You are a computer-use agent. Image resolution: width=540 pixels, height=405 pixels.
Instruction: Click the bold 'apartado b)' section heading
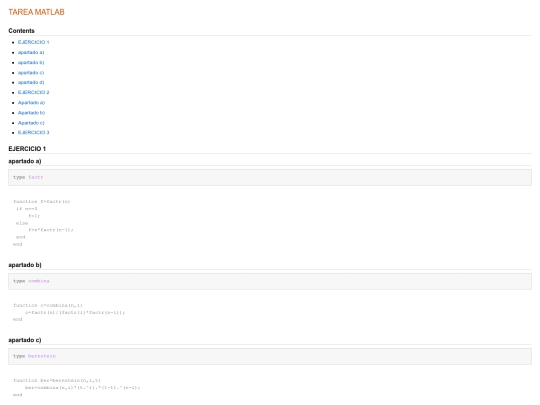(x=25, y=265)
